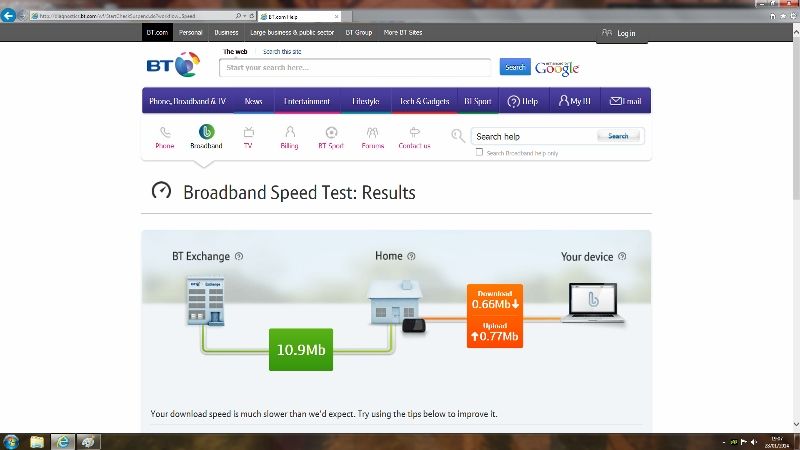
Task: Open the Entertainment menu item
Action: pyautogui.click(x=307, y=101)
